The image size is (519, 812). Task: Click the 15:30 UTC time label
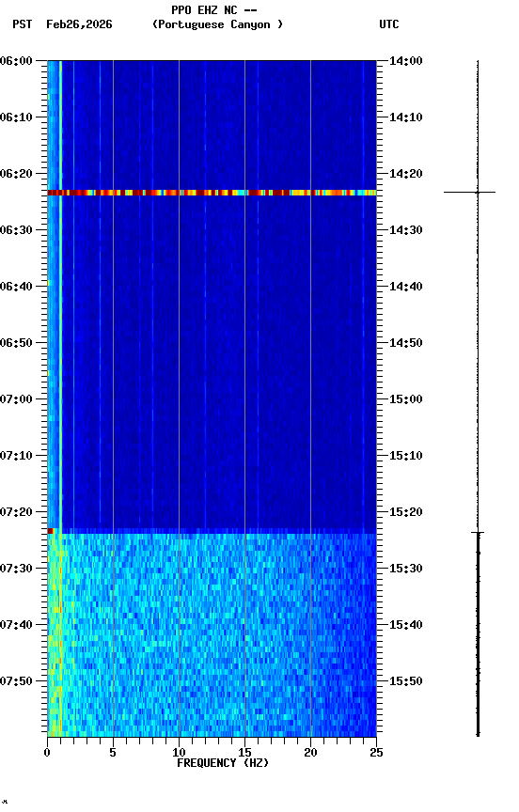pyautogui.click(x=406, y=570)
